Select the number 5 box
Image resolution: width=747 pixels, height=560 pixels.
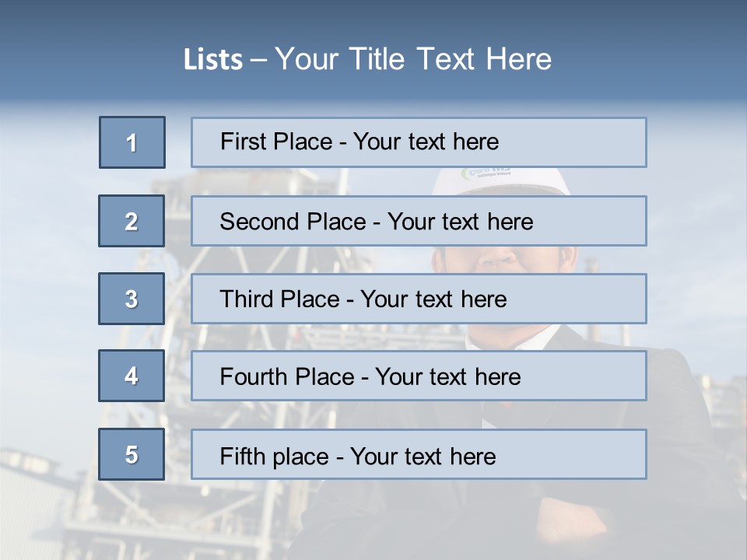tap(132, 454)
